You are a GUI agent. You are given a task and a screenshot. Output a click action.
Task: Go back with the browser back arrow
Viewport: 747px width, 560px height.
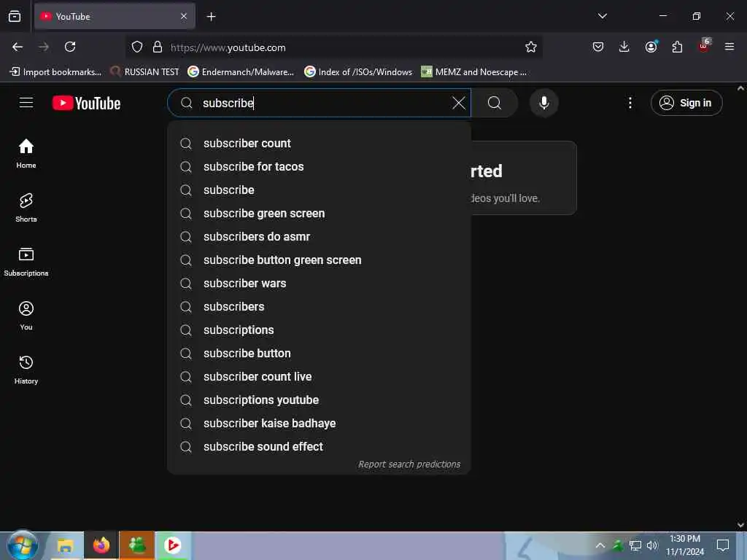[x=18, y=47]
